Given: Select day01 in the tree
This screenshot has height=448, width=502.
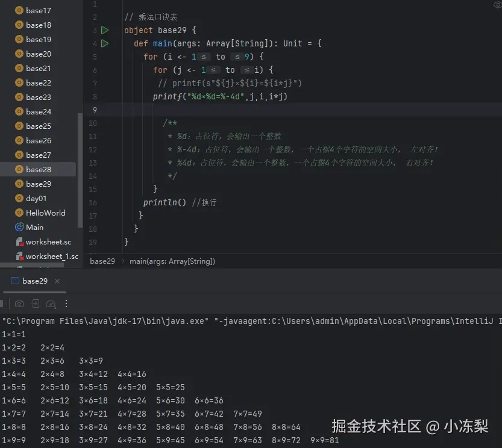Looking at the screenshot, I should pos(36,198).
